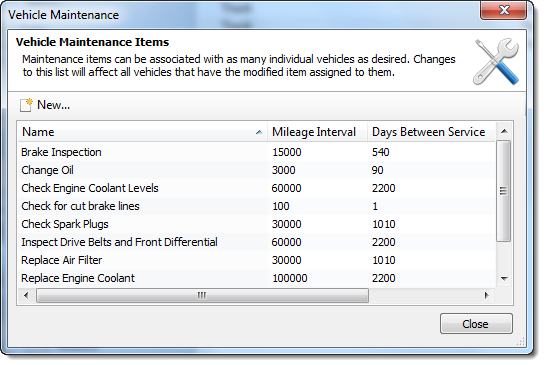
Task: Sort by Days Between Service header
Action: coord(431,132)
